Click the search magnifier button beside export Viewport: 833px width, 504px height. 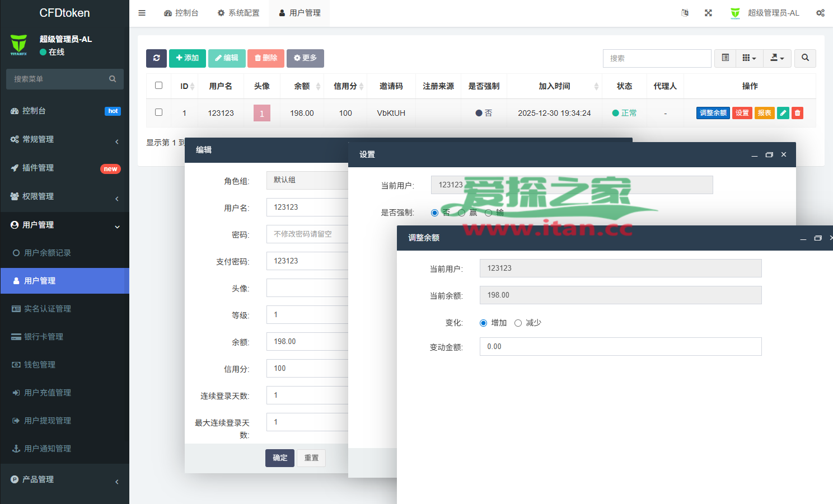click(805, 58)
